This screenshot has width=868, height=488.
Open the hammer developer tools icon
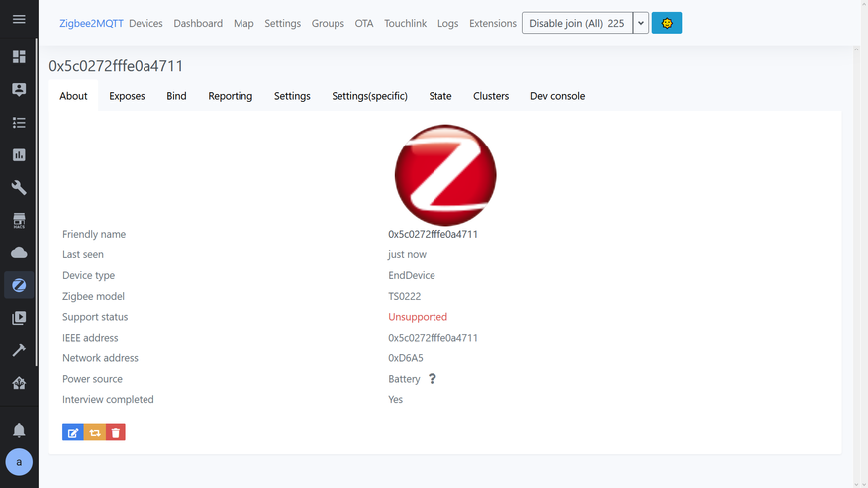point(19,350)
